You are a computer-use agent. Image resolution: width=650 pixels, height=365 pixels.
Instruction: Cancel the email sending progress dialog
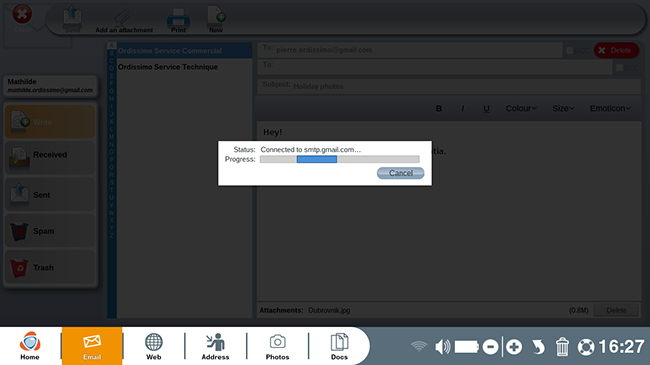pos(400,173)
